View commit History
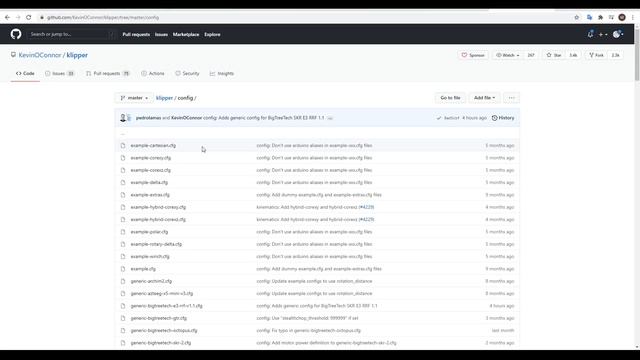Screen dimensions: 640x360 point(503,118)
